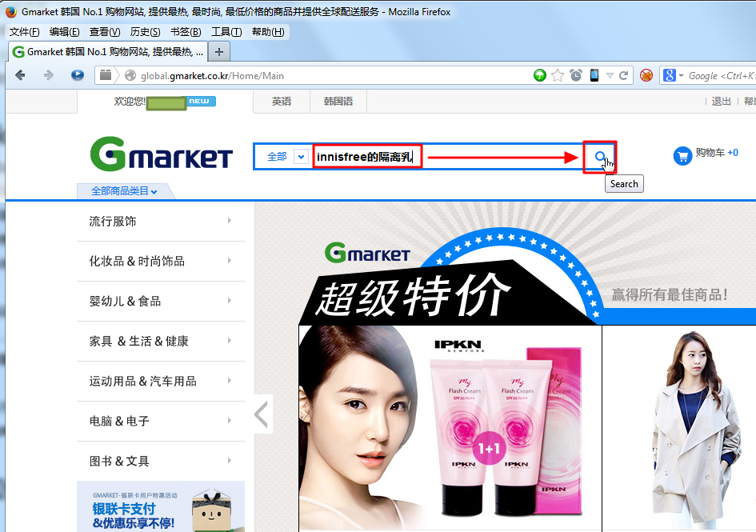Click the browser Back arrow button
The height and width of the screenshot is (532, 756).
pyautogui.click(x=20, y=75)
